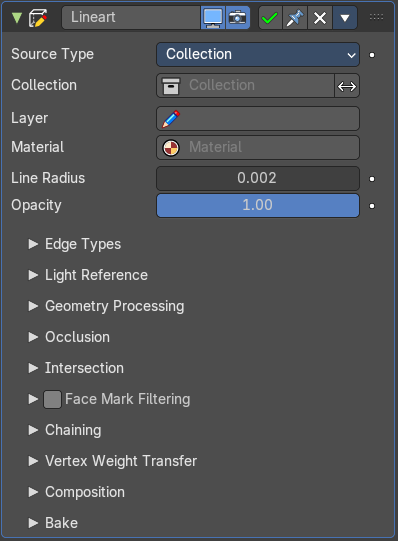Click the Source Type label

[x=52, y=54]
